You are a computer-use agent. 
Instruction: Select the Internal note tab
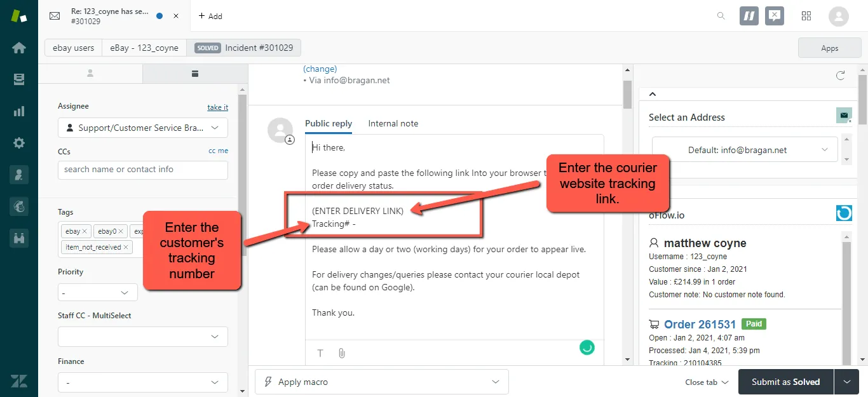393,123
